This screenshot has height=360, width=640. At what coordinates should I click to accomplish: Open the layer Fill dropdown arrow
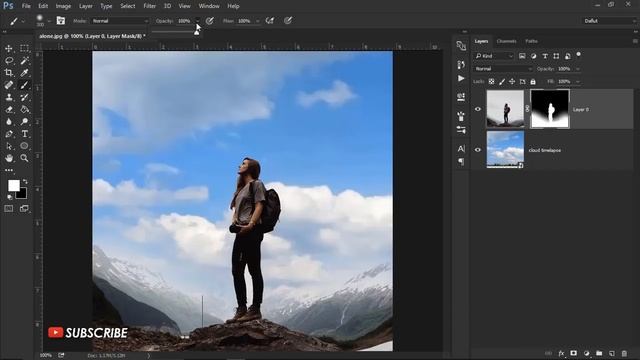click(x=578, y=82)
